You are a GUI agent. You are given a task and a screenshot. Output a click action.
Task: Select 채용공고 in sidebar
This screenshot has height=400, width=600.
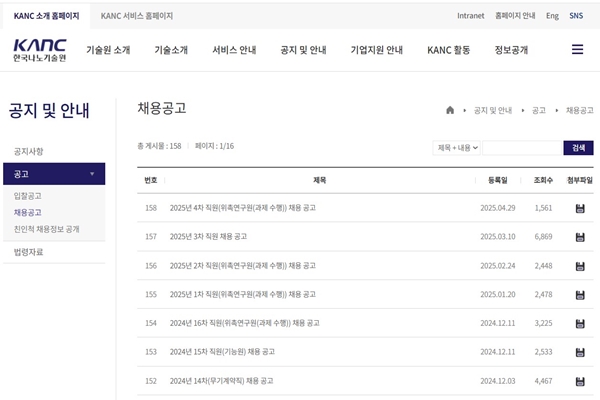tap(28, 212)
